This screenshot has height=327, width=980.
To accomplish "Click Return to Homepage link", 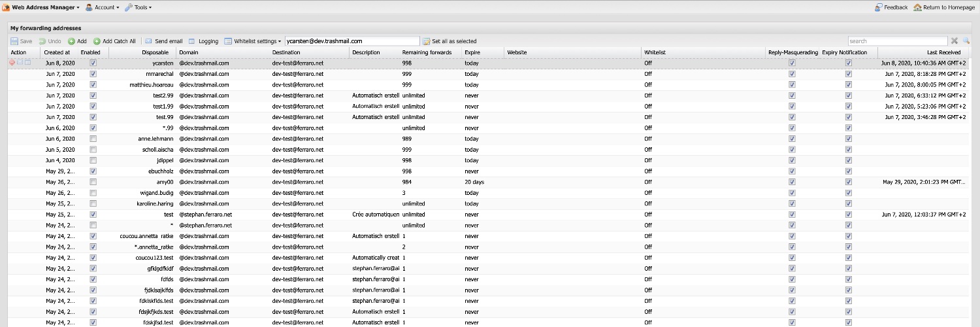I will 944,7.
